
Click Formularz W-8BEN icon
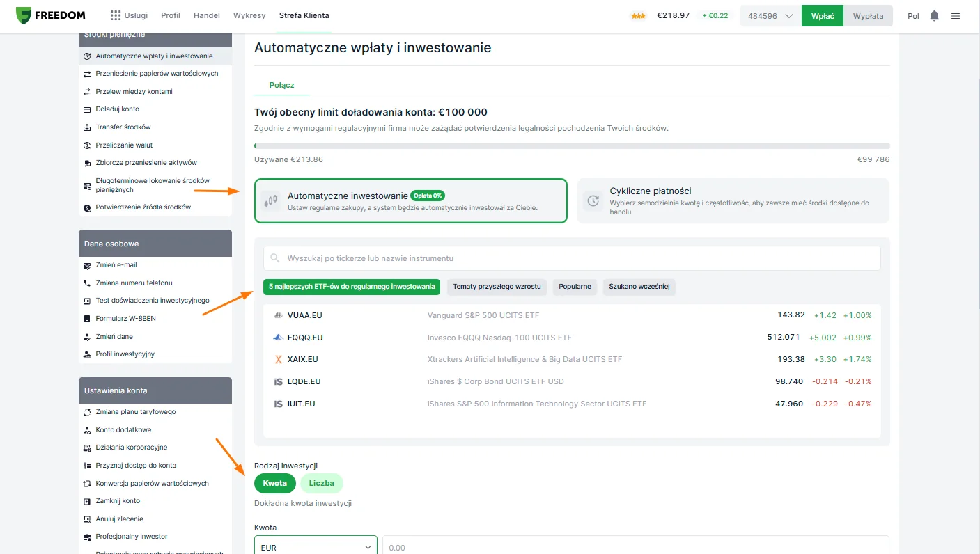[87, 319]
